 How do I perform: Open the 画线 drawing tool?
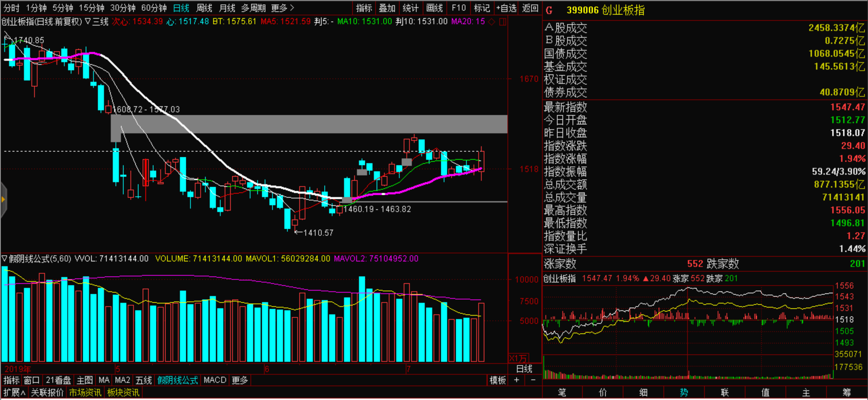coord(434,8)
